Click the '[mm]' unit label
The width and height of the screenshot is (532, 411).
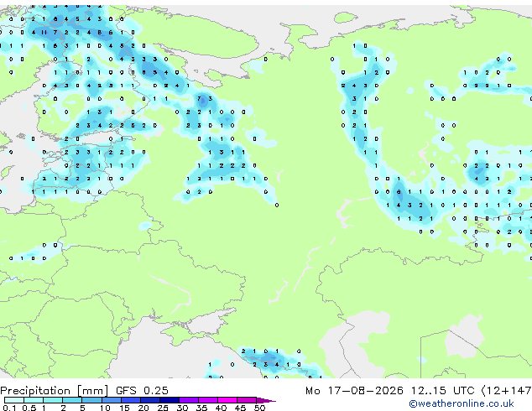(x=93, y=391)
